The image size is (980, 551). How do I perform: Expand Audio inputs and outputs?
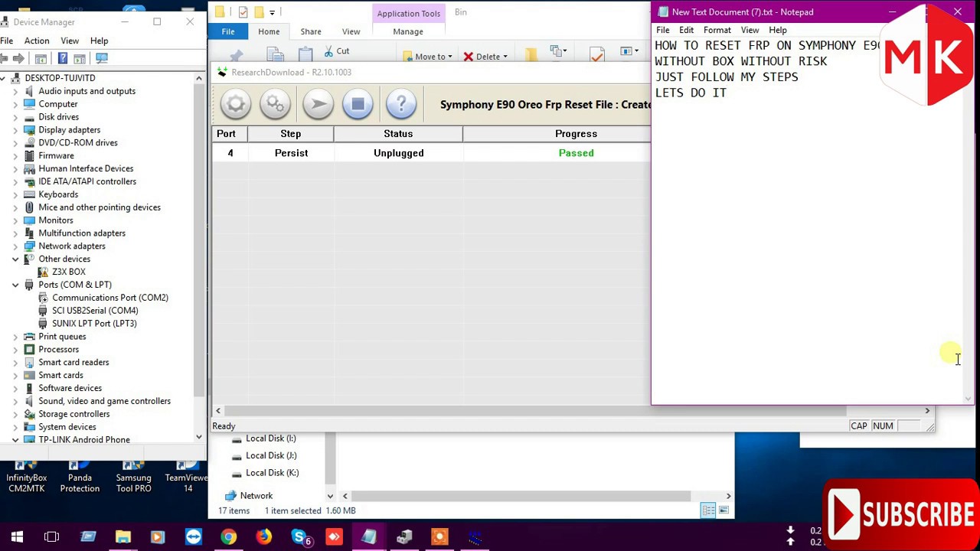pyautogui.click(x=15, y=91)
